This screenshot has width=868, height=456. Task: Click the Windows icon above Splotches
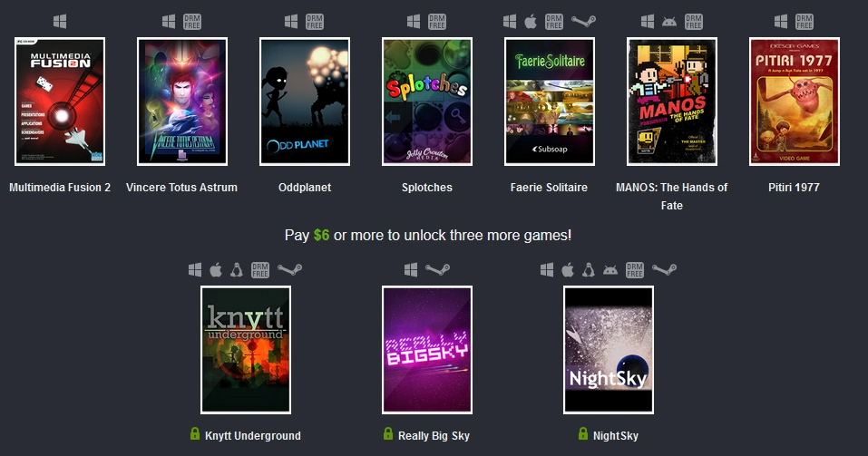point(414,22)
